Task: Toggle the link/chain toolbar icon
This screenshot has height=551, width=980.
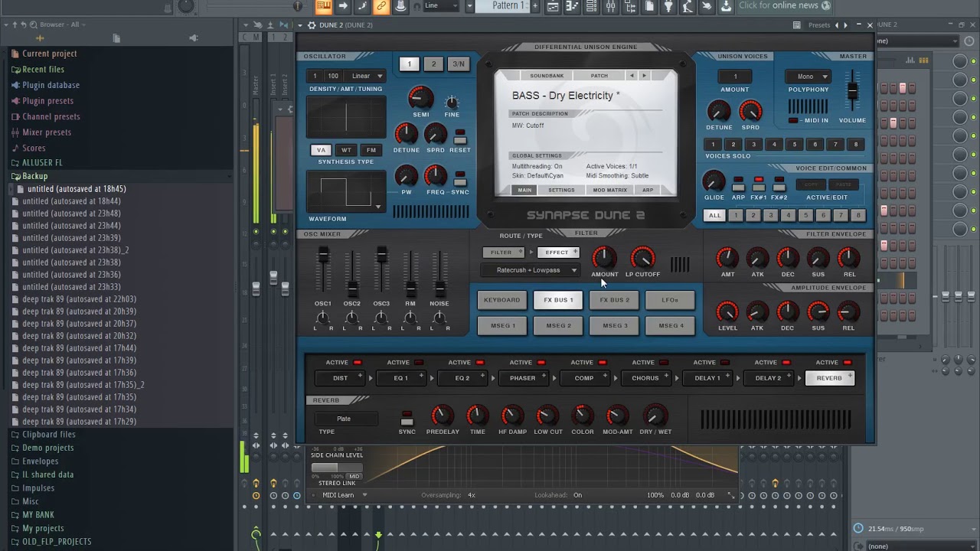Action: [x=381, y=6]
